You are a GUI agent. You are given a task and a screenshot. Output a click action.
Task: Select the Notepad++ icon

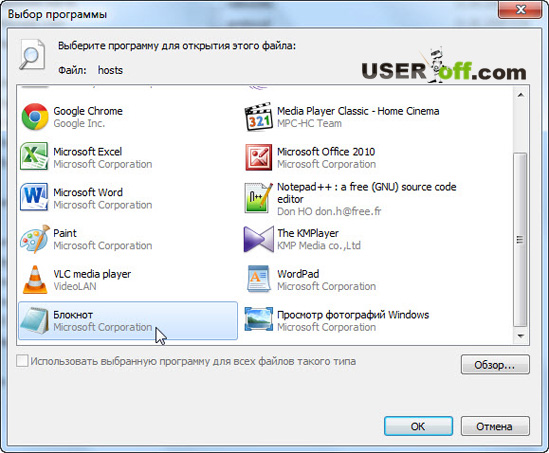pyautogui.click(x=258, y=198)
